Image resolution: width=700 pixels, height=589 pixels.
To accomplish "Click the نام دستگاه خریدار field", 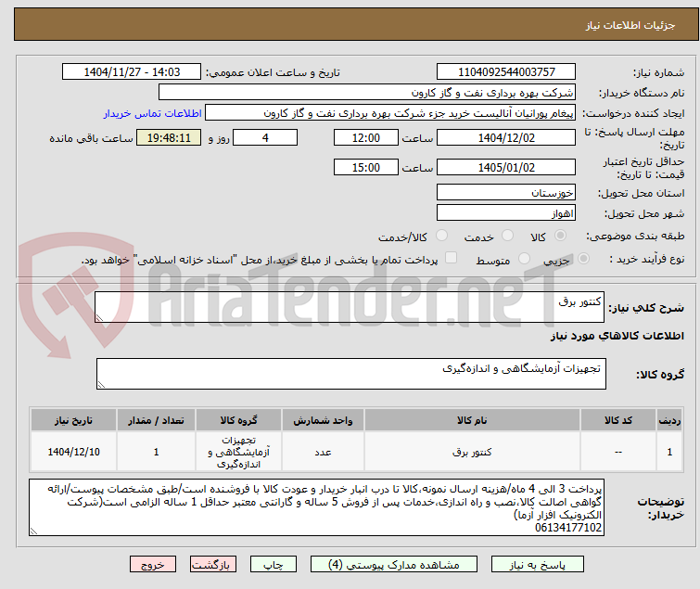I will coord(366,93).
